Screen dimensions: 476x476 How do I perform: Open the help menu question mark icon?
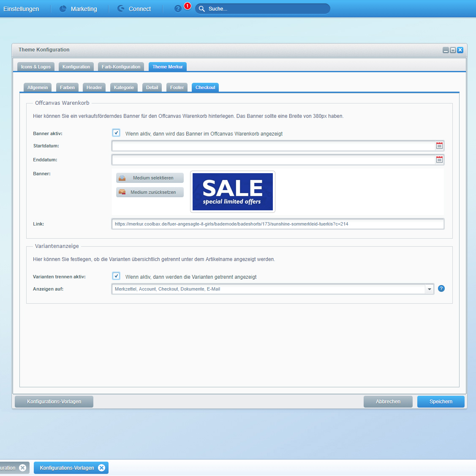pyautogui.click(x=178, y=9)
